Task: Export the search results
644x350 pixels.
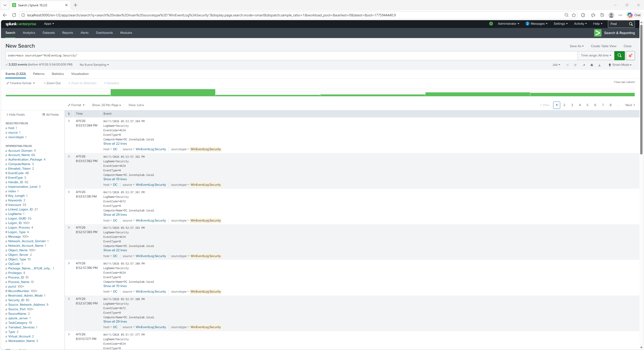Action: tap(599, 65)
